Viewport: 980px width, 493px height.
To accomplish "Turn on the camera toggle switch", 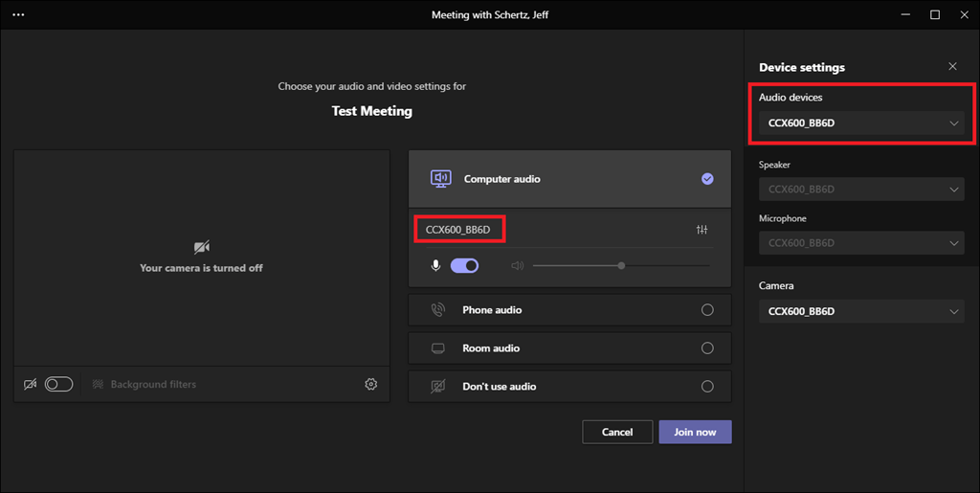I will pyautogui.click(x=58, y=384).
